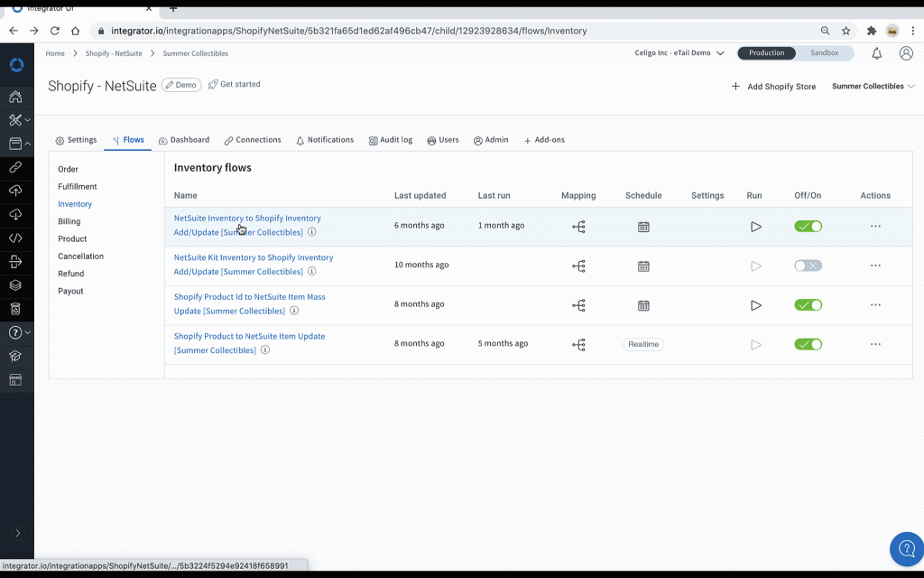924x578 pixels.
Task: Open the Imports cloud-download icon in the sidebar
Action: [x=16, y=214]
